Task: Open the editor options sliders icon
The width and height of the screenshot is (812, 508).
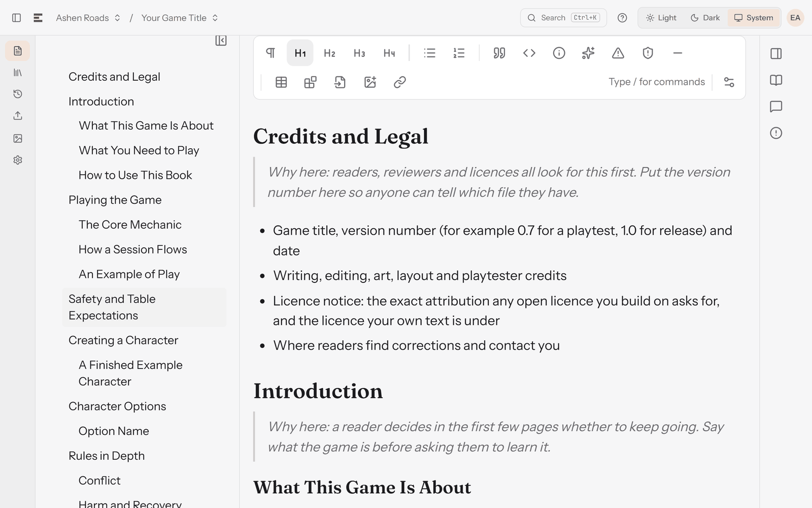Action: [x=729, y=82]
